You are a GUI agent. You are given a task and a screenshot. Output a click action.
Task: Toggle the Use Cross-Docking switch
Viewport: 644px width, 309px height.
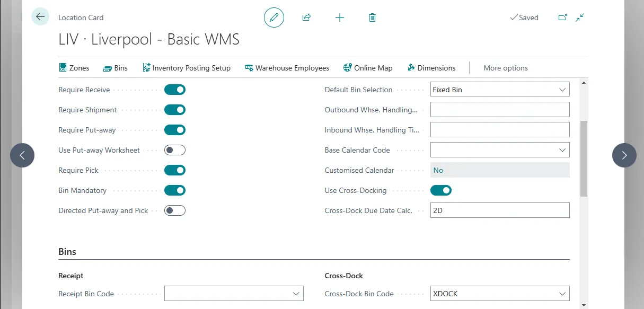click(441, 190)
